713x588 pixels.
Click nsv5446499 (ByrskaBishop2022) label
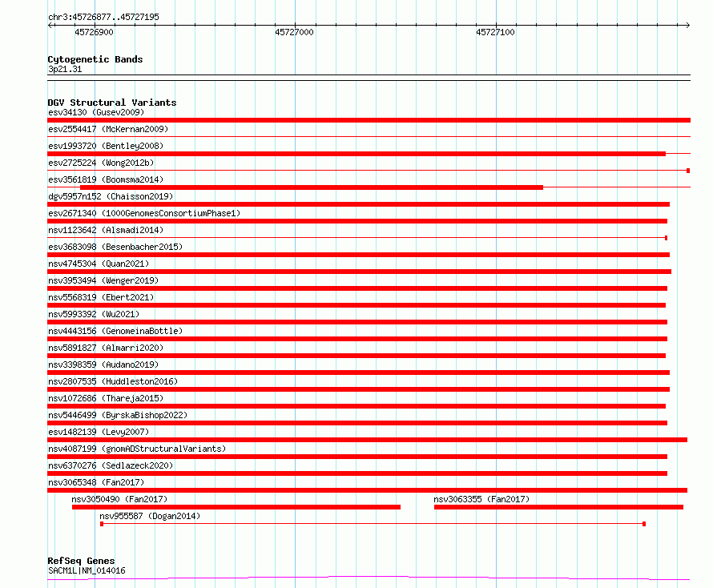(118, 415)
